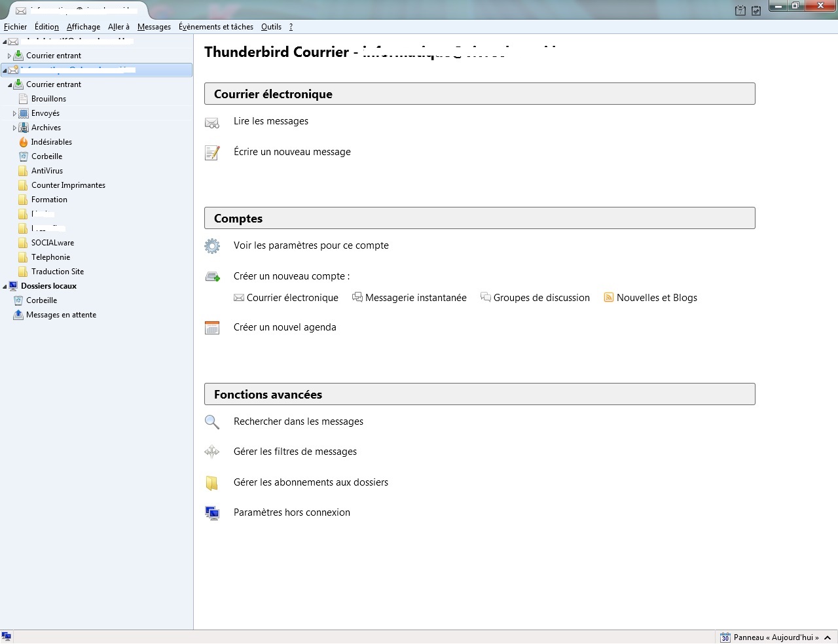Image resolution: width=838 pixels, height=644 pixels.
Task: Click the SOCIALware folder icon
Action: pyautogui.click(x=24, y=243)
